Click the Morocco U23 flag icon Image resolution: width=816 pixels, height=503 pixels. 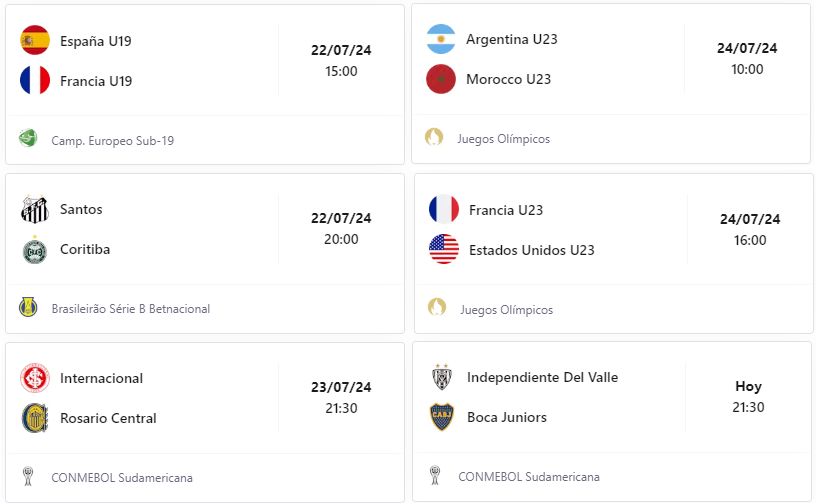tap(441, 79)
